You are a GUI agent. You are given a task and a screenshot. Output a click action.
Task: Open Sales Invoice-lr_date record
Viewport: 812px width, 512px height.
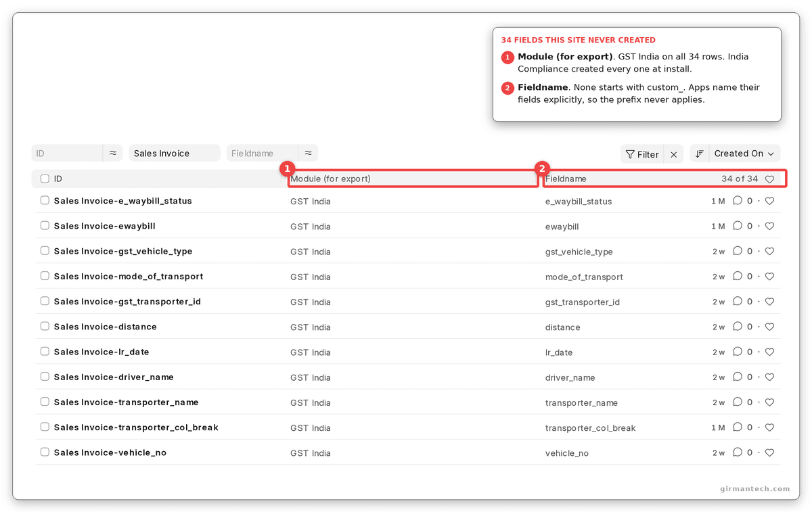pyautogui.click(x=101, y=352)
